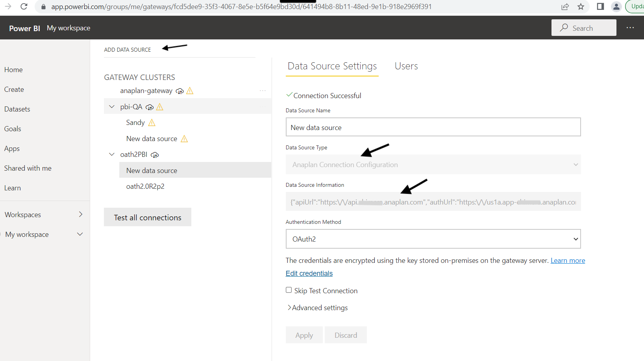Click the cloud icon next to oath2PBI
This screenshot has height=361, width=644.
click(x=155, y=155)
